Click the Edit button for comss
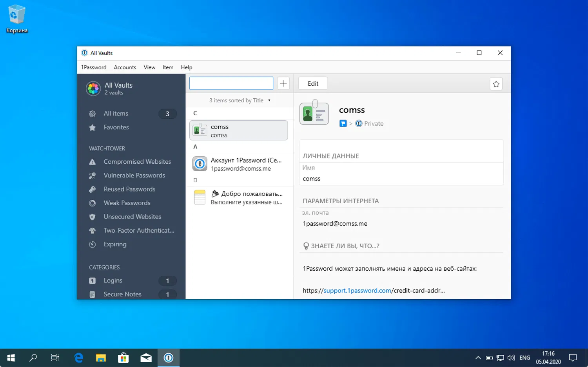588x367 pixels. [x=313, y=83]
